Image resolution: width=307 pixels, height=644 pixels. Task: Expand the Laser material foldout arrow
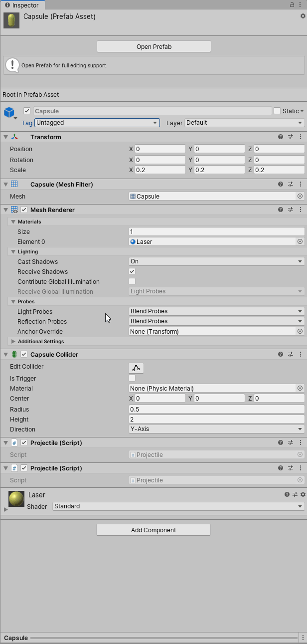tap(5, 509)
